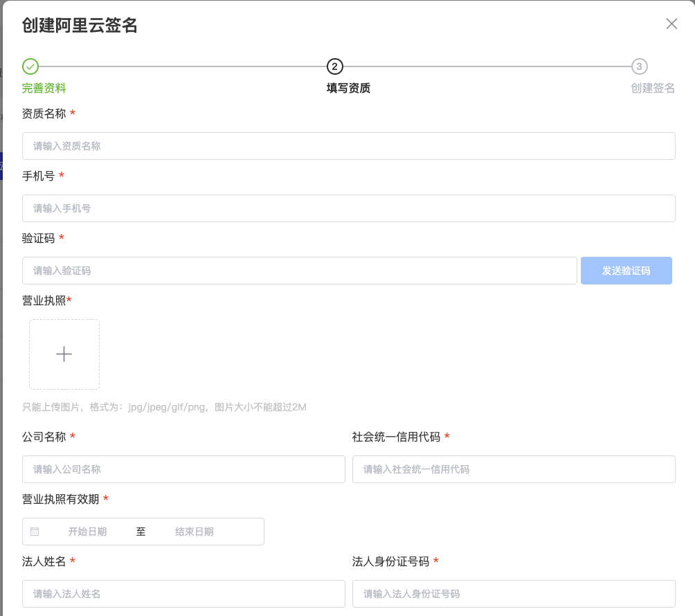The image size is (695, 616).
Task: Click the completed 完善资料 step checkmark icon
Action: (x=30, y=66)
